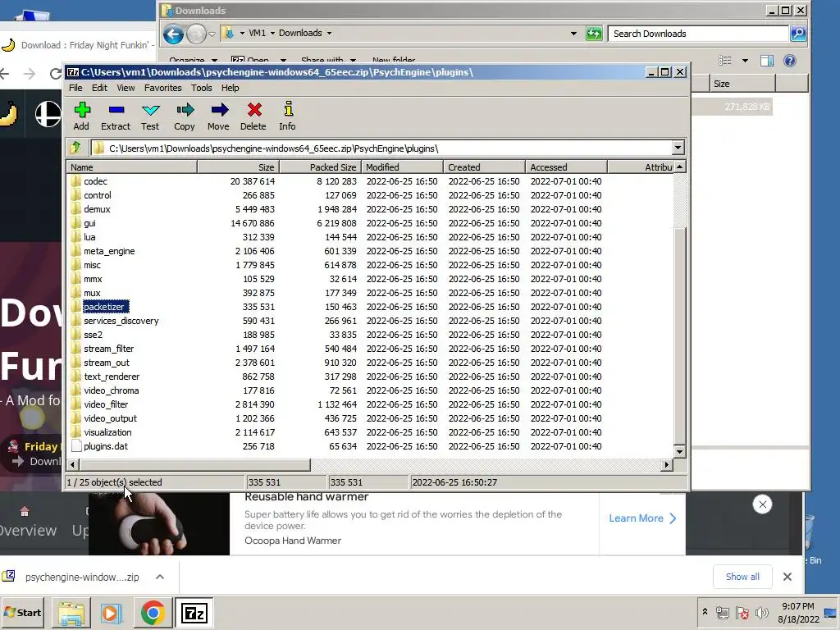Click the psychengine zip download item
840x630 pixels.
81,577
